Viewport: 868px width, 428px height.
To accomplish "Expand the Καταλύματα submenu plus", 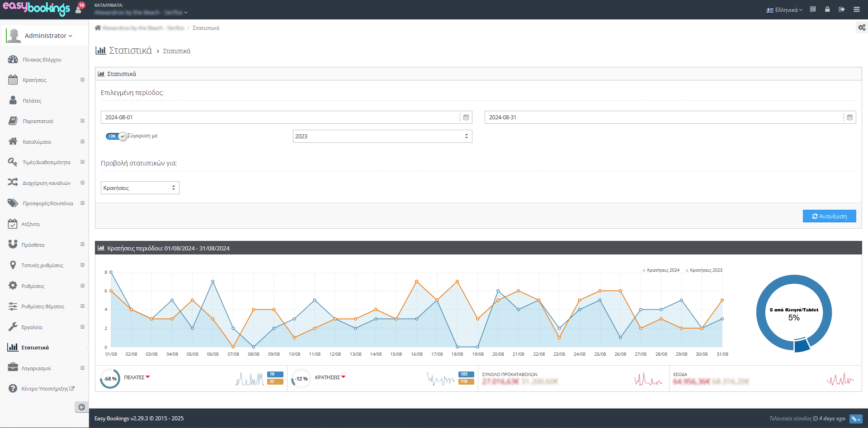I will tap(82, 141).
